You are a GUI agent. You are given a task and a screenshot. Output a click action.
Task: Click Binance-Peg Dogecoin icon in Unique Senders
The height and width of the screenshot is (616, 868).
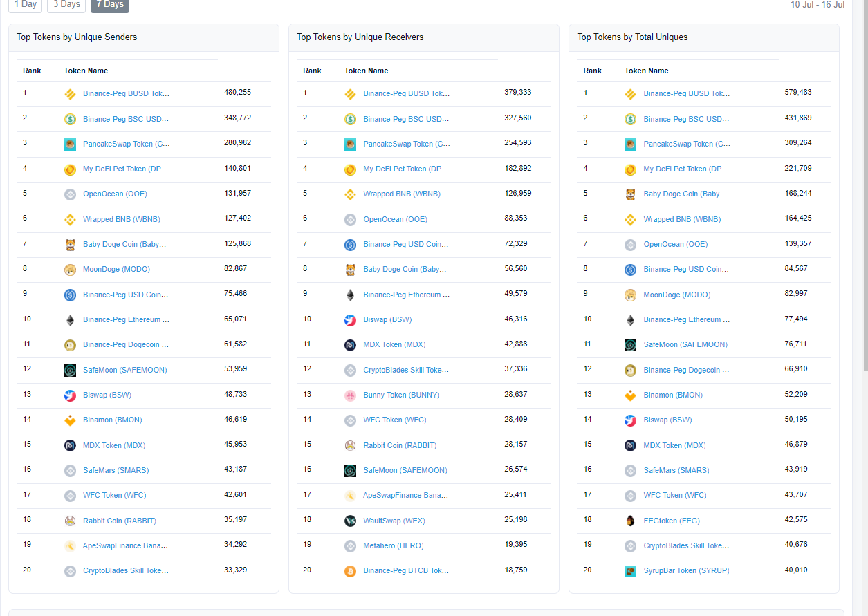[x=70, y=345]
